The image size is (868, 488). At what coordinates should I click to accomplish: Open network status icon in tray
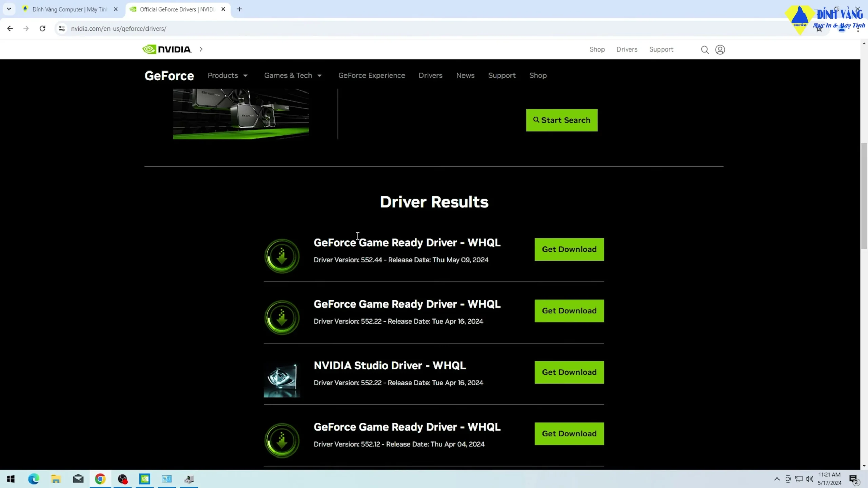point(799,479)
